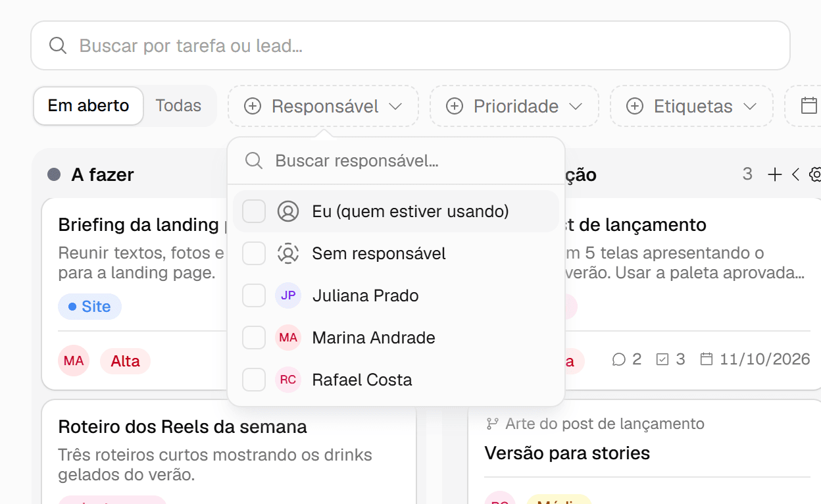The height and width of the screenshot is (504, 821).
Task: Open the Prioridade filter dropdown
Action: [x=514, y=106]
